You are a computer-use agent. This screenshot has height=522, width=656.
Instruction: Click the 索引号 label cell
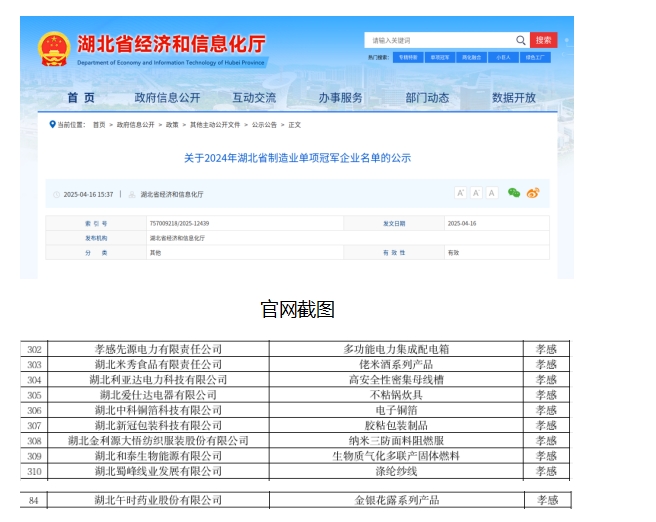click(96, 223)
